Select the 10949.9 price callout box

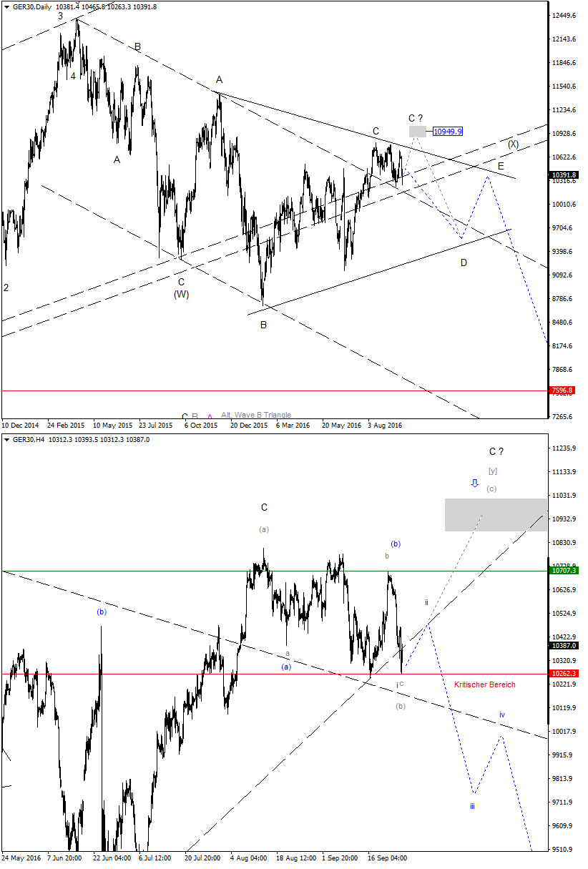[x=449, y=131]
